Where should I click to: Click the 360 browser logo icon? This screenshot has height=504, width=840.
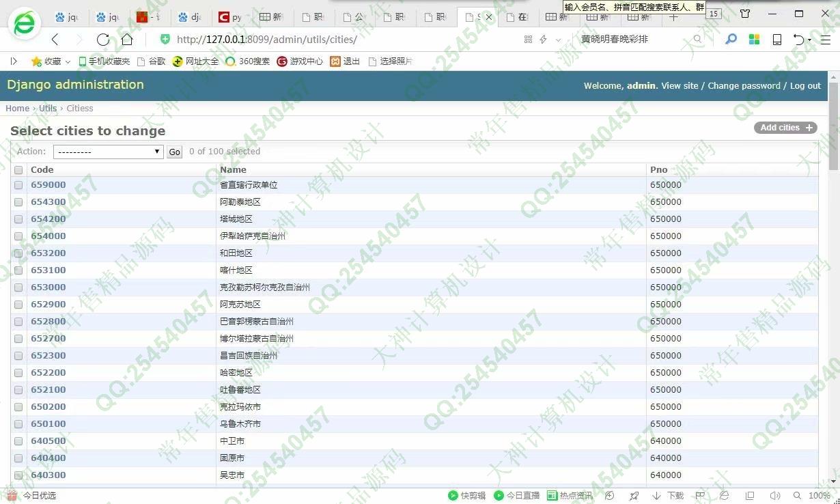pos(25,24)
